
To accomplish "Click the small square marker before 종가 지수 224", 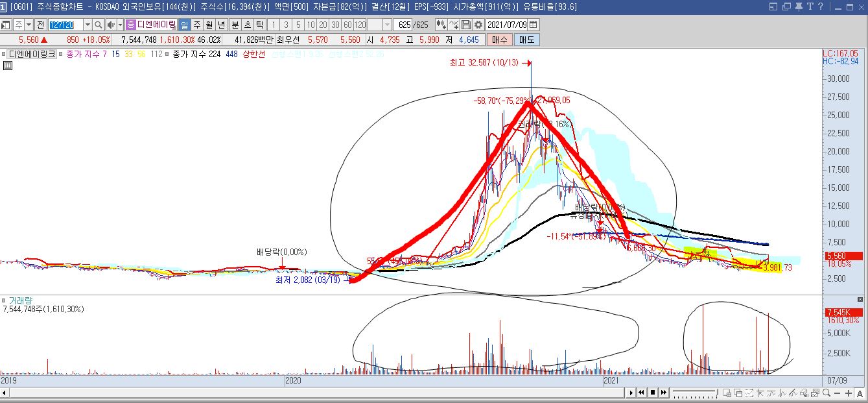I will (x=168, y=55).
